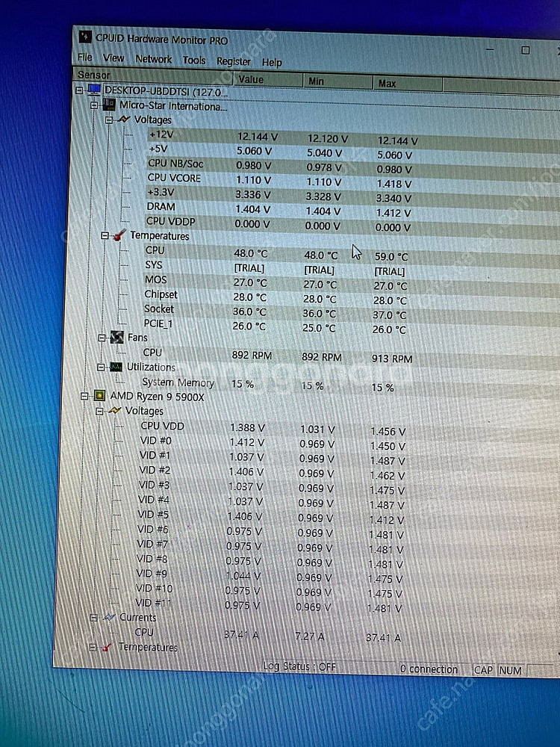This screenshot has width=560, height=747.
Task: Click the 0 connection status entry
Action: [429, 669]
